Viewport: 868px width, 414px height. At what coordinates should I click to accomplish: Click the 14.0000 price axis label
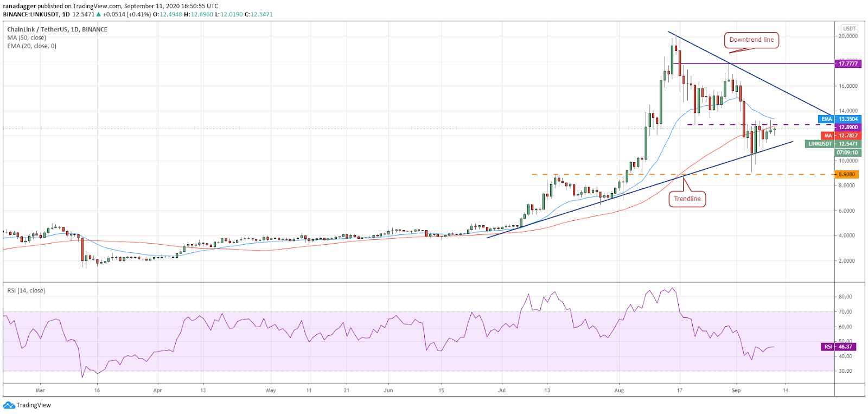point(848,111)
